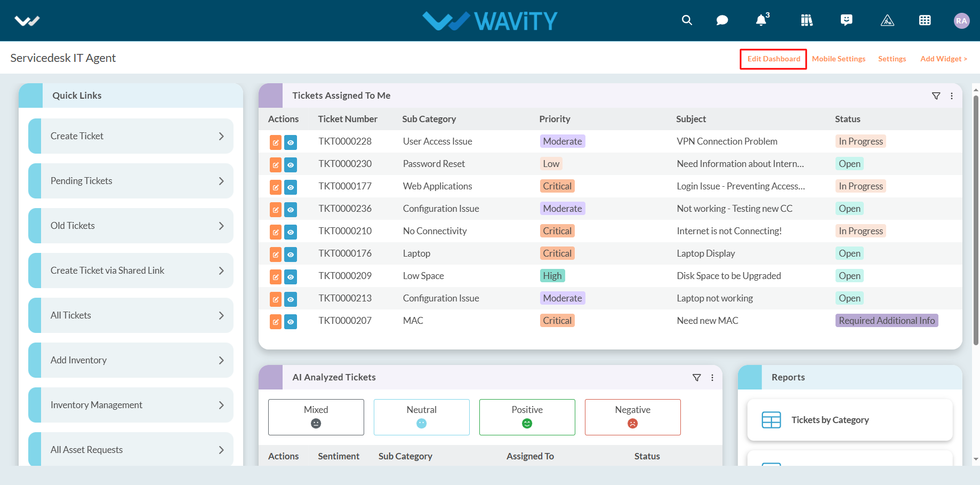This screenshot has width=980, height=485.
Task: Edit ticket TKT0000176
Action: (276, 255)
